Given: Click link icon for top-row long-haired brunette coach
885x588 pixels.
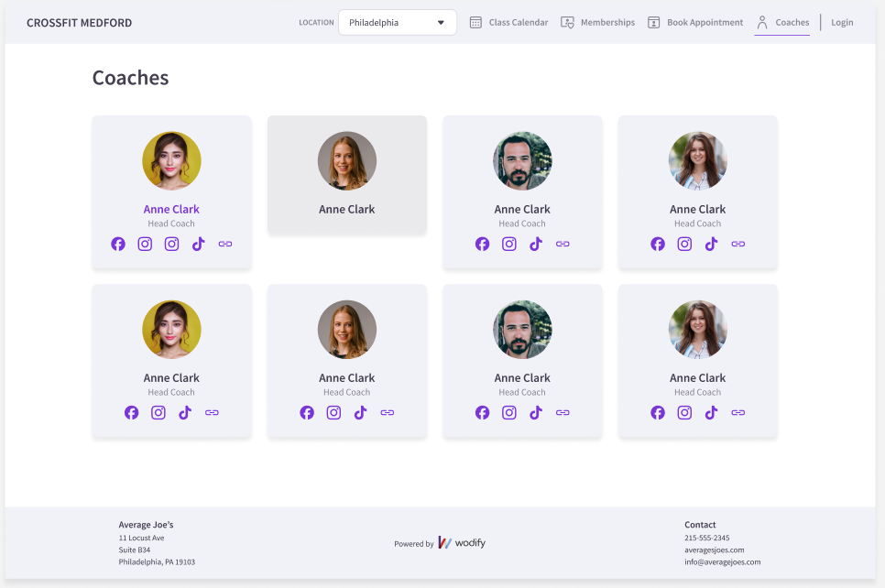Looking at the screenshot, I should 738,244.
